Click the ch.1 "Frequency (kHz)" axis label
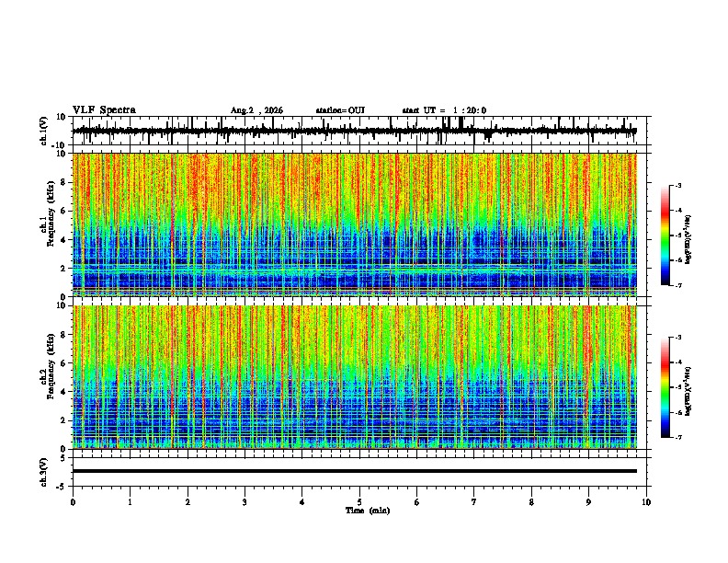Image resolution: width=728 pixels, height=563 pixels. coord(51,213)
